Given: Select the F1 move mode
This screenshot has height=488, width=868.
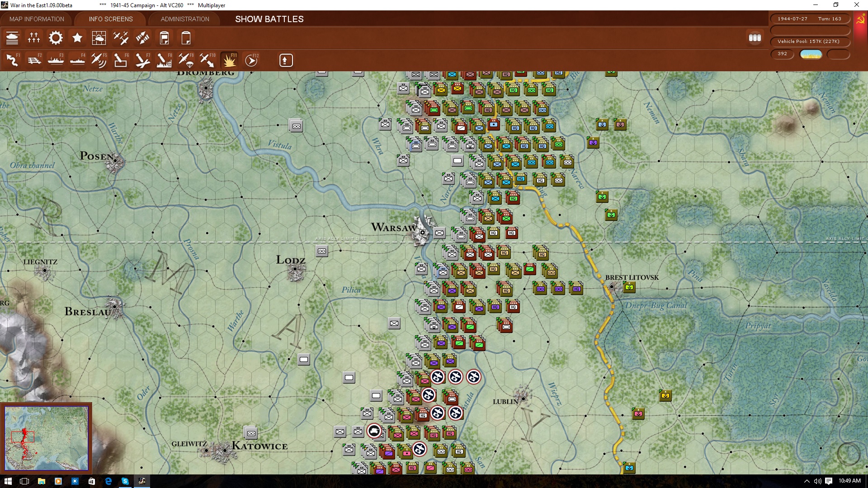Looking at the screenshot, I should 12,60.
